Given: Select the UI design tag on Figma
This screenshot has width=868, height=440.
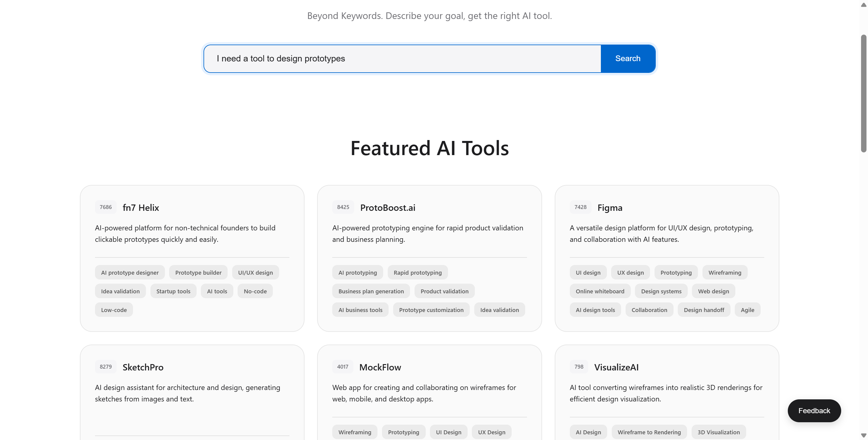Looking at the screenshot, I should point(588,272).
